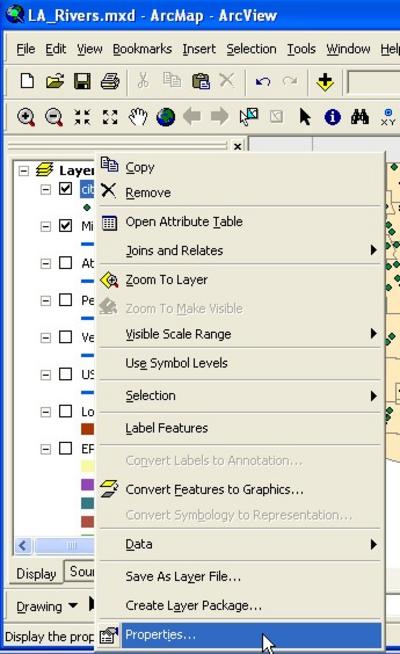Uncheck the Mi layer visibility checkbox
400x654 pixels.
click(65, 226)
